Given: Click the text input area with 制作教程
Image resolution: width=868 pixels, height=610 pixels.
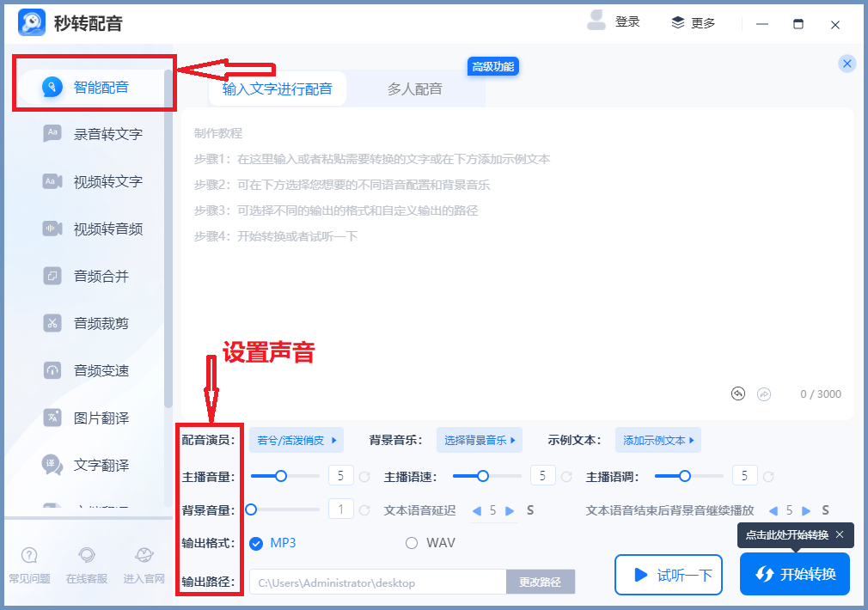Looking at the screenshot, I should 517,263.
